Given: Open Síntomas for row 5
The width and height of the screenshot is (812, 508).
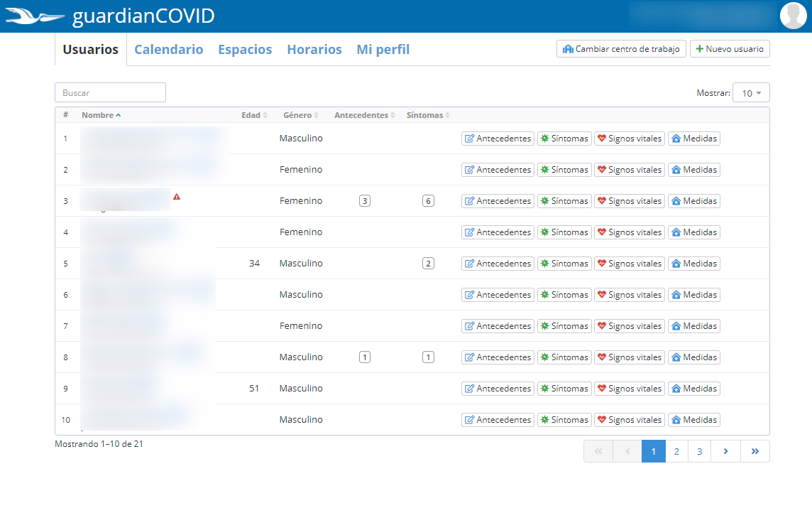Looking at the screenshot, I should 564,264.
